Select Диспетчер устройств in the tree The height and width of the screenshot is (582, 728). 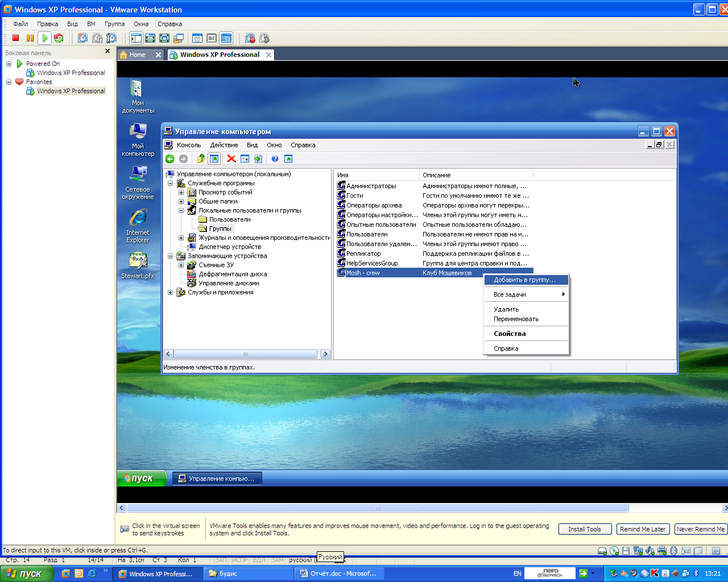click(230, 247)
